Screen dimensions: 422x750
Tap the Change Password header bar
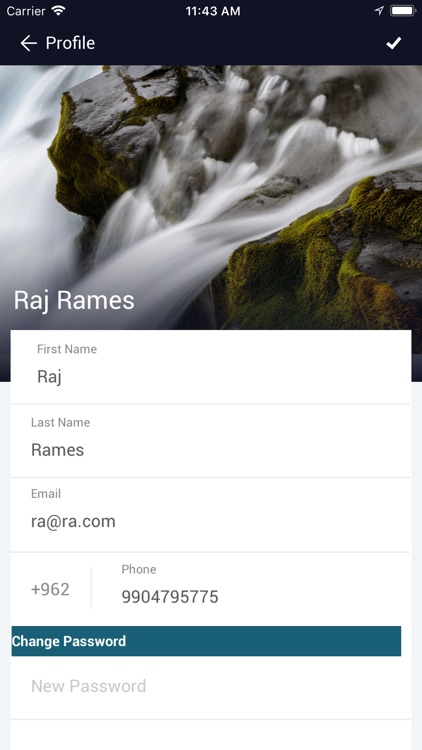click(x=206, y=641)
